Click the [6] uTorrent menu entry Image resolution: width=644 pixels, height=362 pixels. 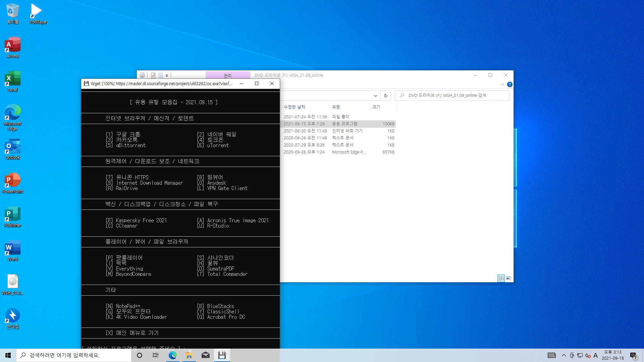coord(213,145)
